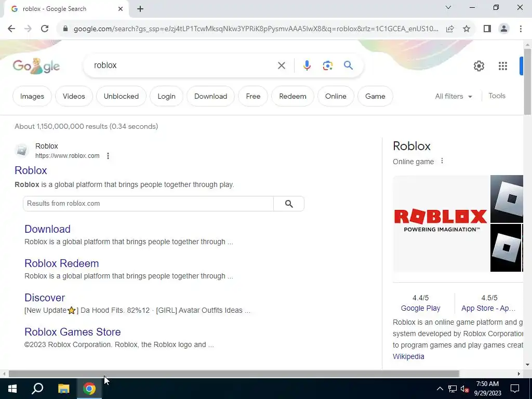Viewport: 532px width, 399px height.
Task: Open the App Store rating link
Action: click(488, 308)
